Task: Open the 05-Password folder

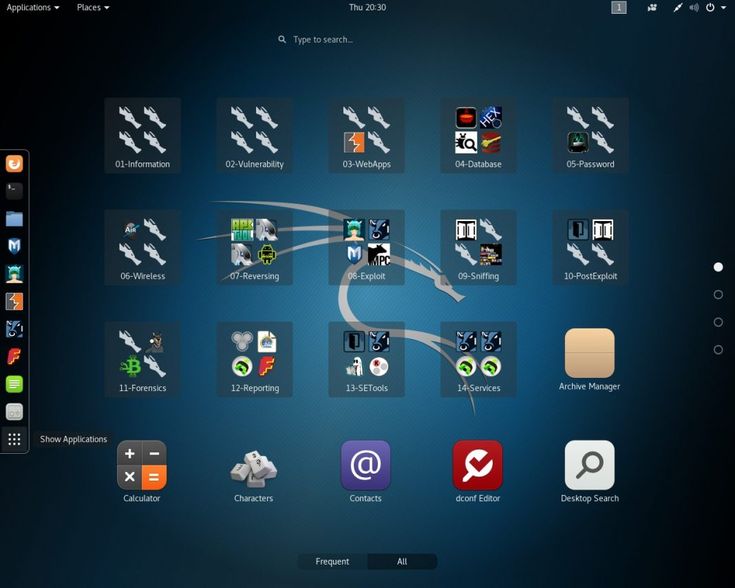Action: [x=590, y=136]
